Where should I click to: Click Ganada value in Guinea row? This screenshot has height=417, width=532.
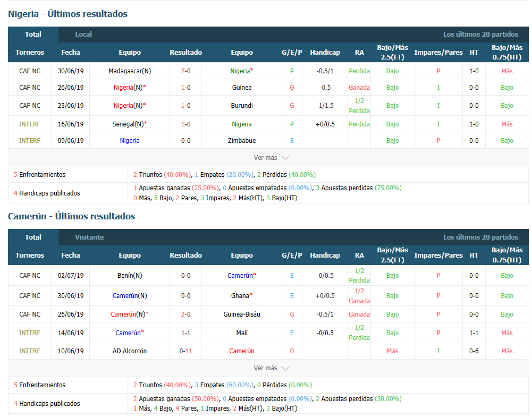(x=359, y=88)
